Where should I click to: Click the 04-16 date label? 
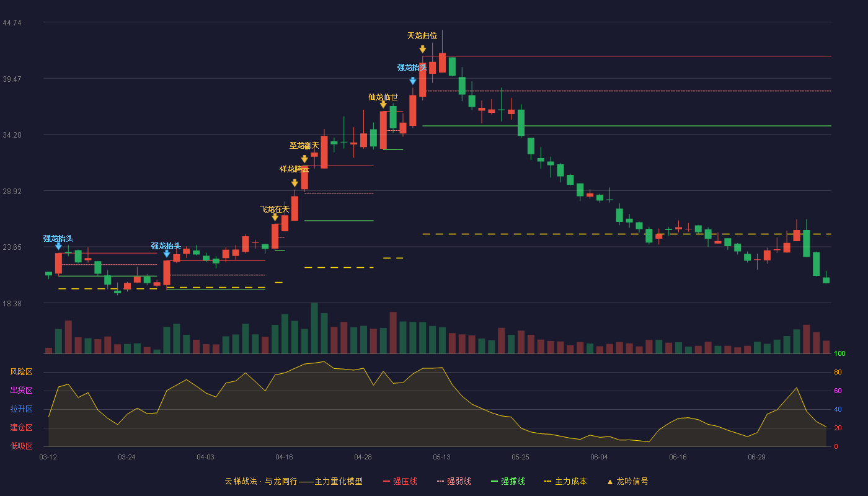(x=285, y=457)
